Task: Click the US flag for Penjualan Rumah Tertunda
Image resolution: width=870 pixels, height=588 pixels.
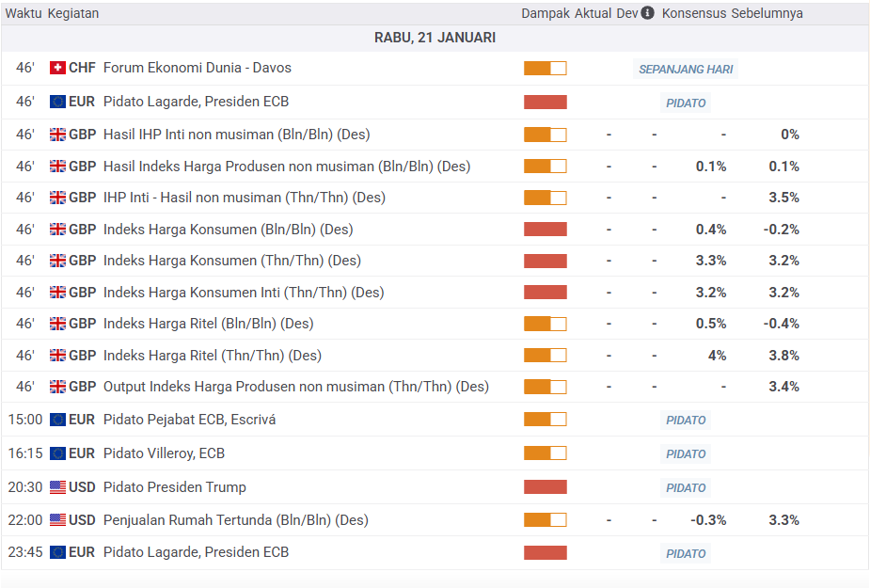Action: (57, 520)
